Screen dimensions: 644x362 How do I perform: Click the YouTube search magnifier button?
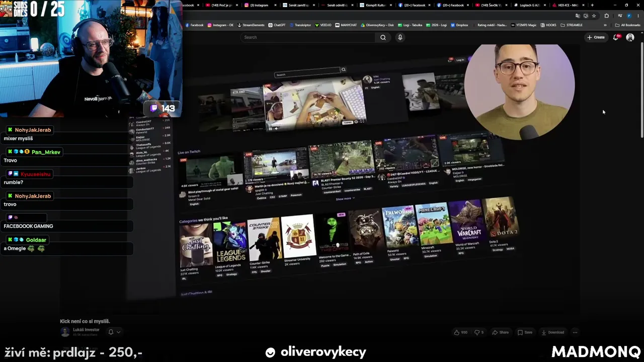[x=383, y=37]
